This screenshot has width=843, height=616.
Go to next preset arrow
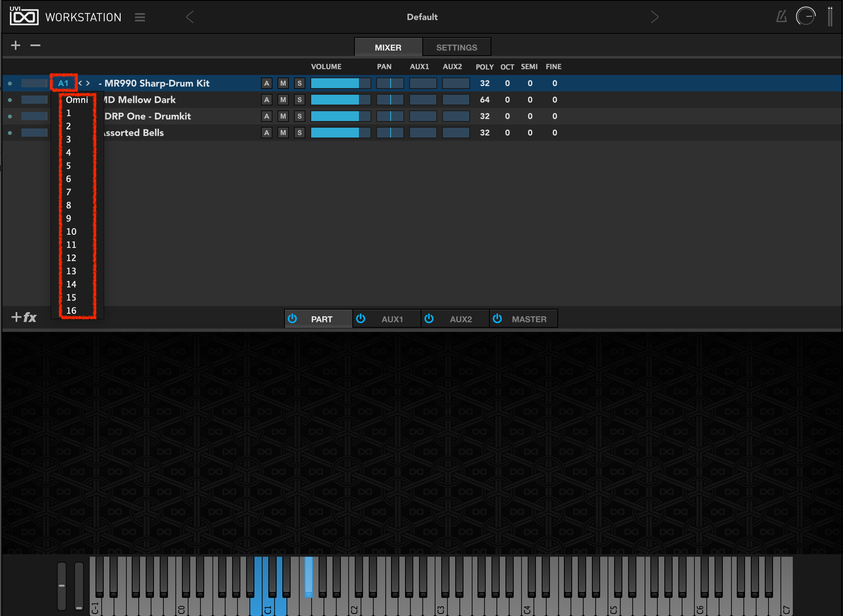click(654, 17)
